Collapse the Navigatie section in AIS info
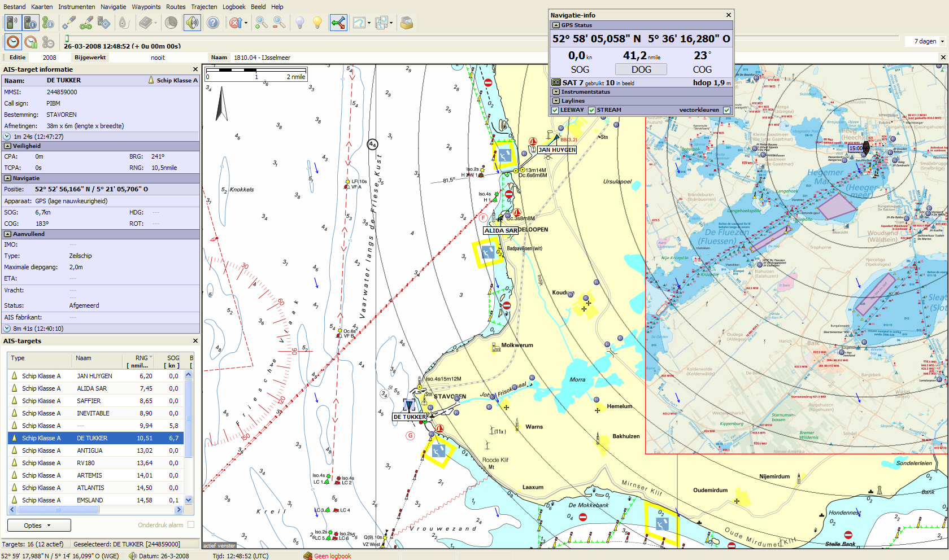 tap(8, 178)
